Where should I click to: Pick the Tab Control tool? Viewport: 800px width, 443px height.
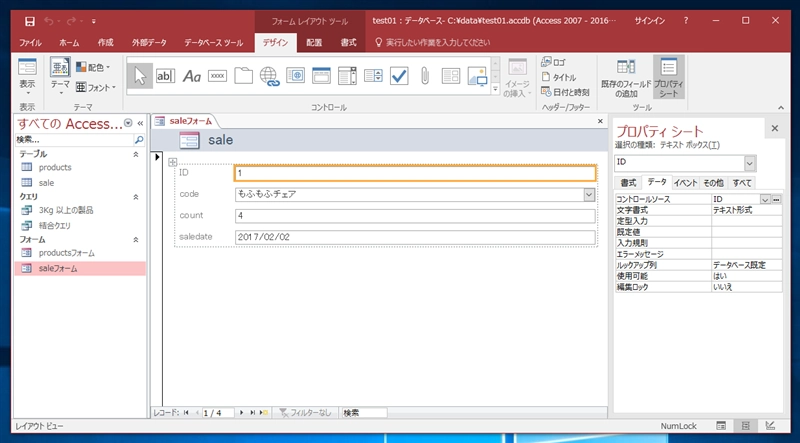pos(244,76)
